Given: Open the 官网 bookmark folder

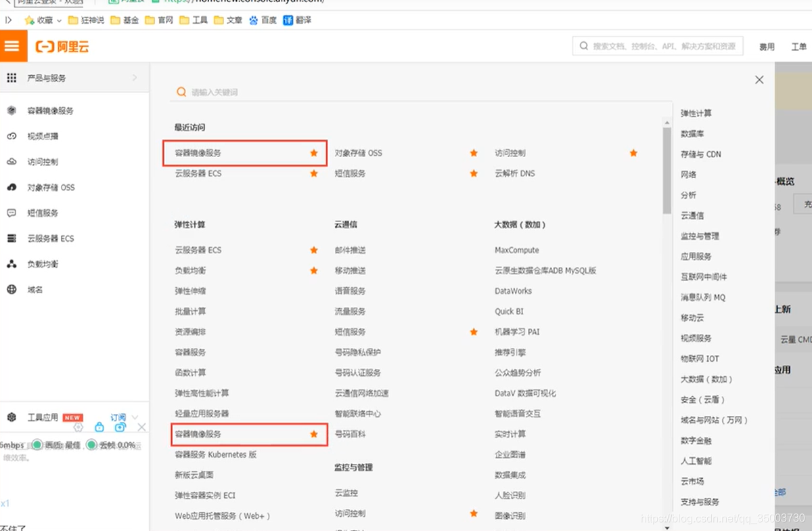Looking at the screenshot, I should [159, 20].
